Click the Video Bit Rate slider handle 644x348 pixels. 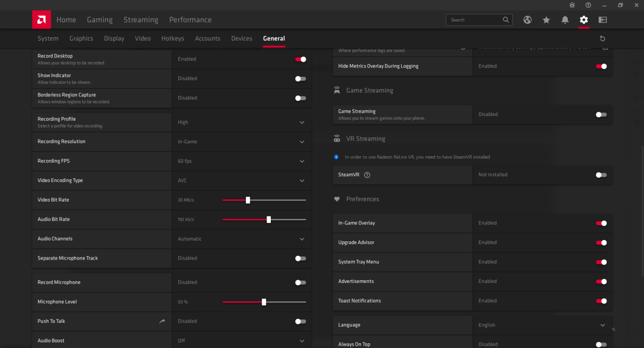(248, 200)
